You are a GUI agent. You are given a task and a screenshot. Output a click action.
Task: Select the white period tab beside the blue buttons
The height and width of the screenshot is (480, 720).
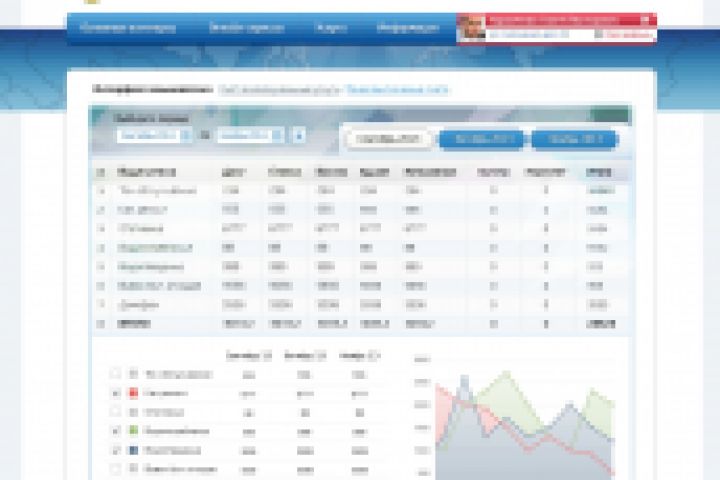[388, 139]
